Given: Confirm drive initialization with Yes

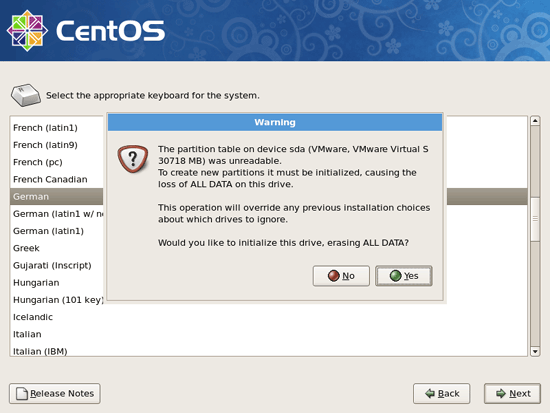Looking at the screenshot, I should pos(404,276).
